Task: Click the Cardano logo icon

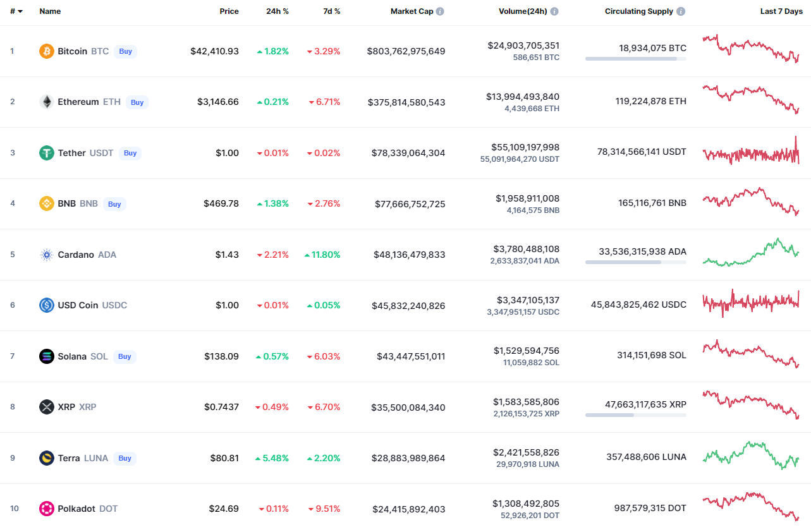Action: pyautogui.click(x=47, y=255)
